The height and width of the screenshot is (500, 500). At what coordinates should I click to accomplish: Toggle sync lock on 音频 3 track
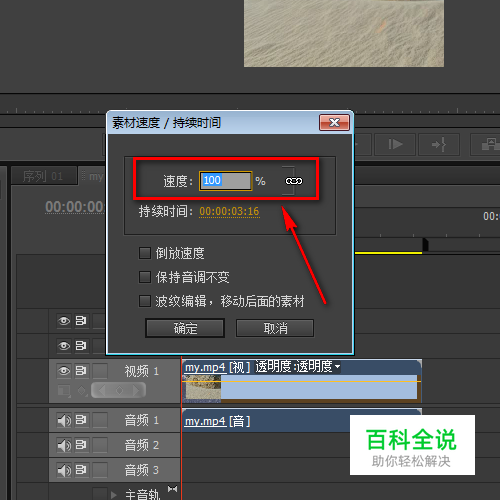point(81,470)
